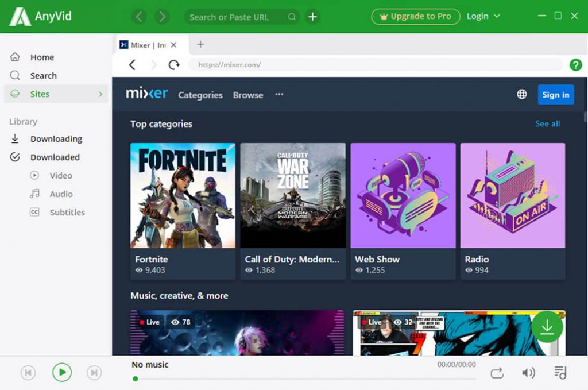
Task: Click the green floating download button
Action: click(547, 327)
